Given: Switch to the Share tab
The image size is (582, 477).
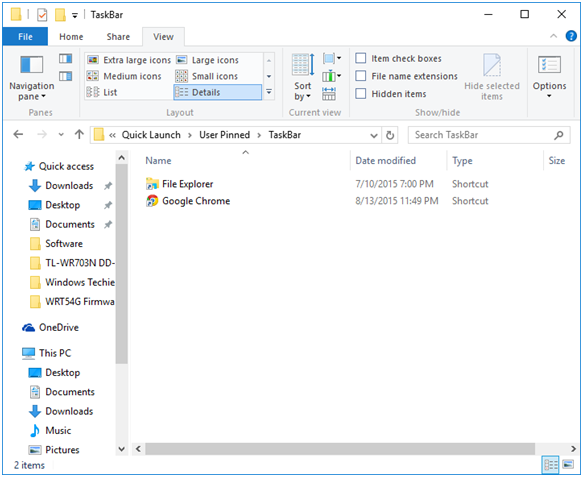Looking at the screenshot, I should click(118, 37).
